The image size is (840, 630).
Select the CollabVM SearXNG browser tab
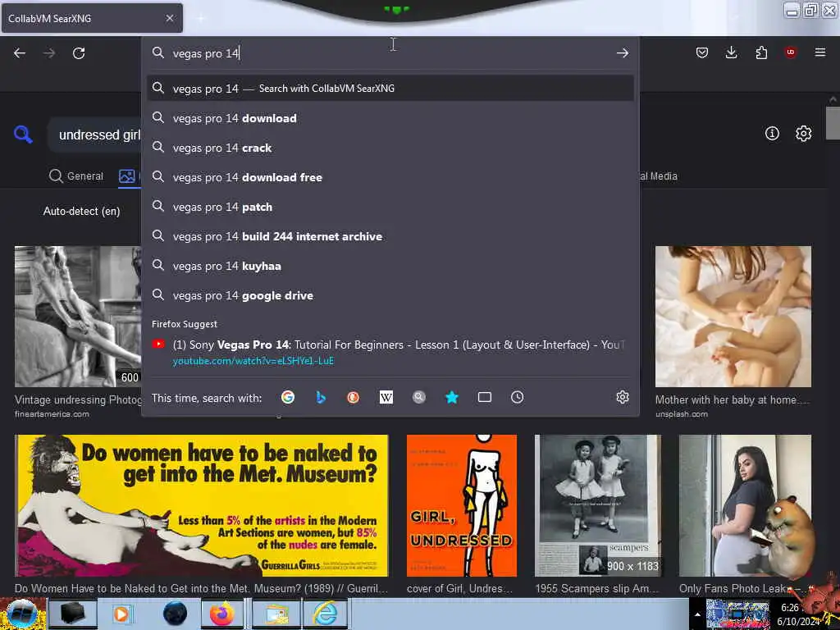tap(92, 18)
